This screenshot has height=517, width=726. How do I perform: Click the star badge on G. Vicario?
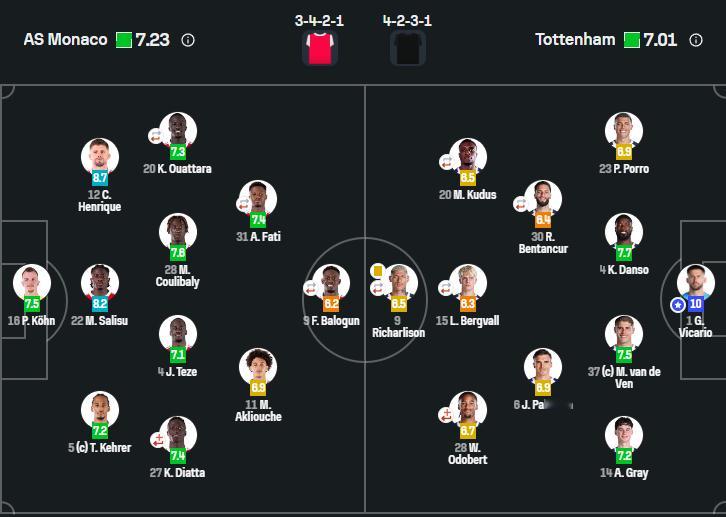coord(678,304)
